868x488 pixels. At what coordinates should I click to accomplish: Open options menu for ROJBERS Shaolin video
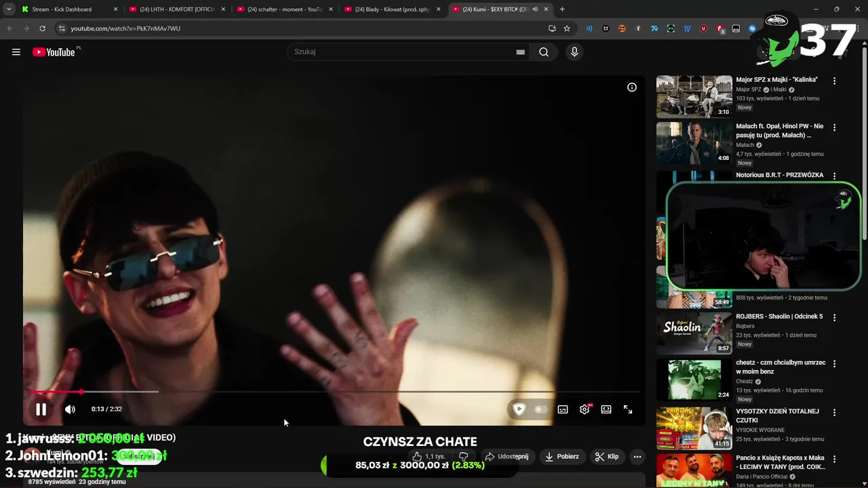point(834,317)
